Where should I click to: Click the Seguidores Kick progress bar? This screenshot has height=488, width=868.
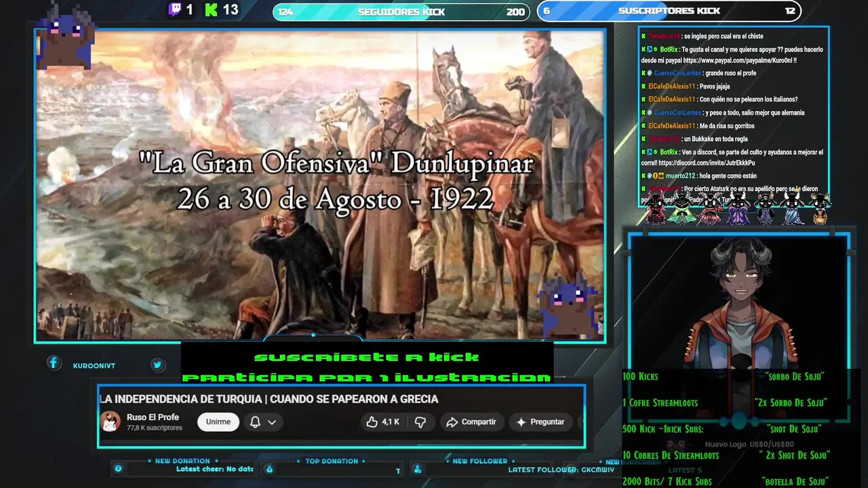(401, 12)
